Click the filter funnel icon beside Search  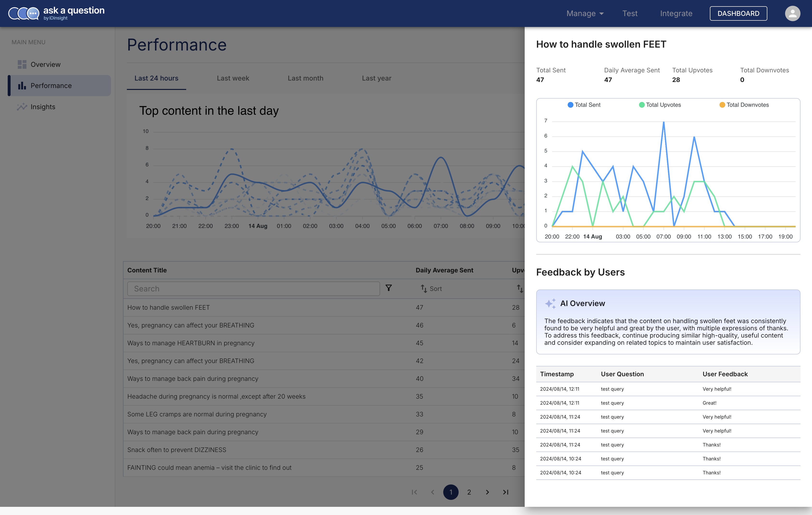pos(388,288)
